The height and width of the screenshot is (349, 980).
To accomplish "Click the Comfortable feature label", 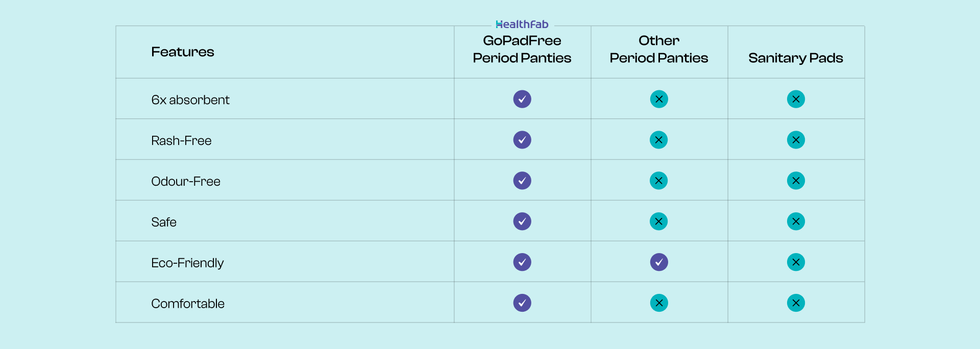I will tap(188, 304).
